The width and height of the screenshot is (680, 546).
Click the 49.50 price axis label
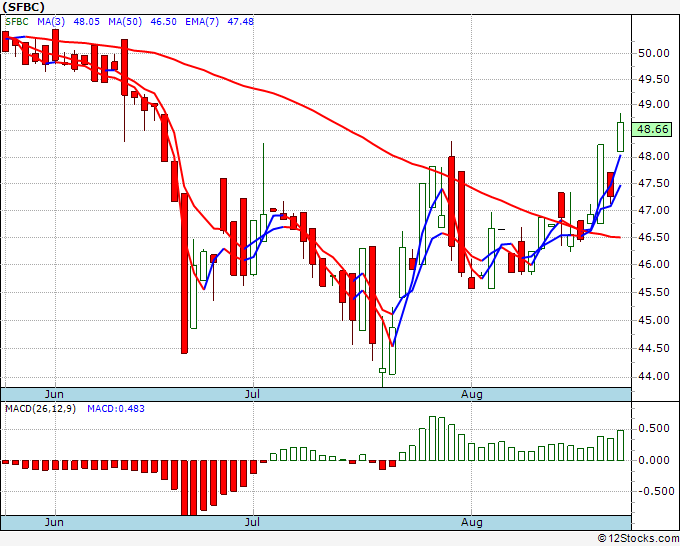pos(654,79)
